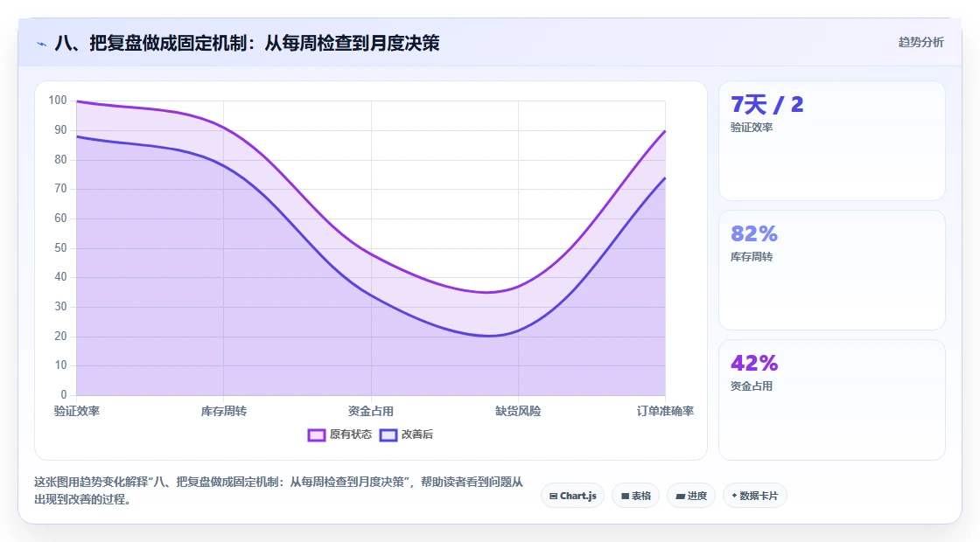Click the 趋势分析 label in header
This screenshot has width=980, height=542.
pos(920,43)
